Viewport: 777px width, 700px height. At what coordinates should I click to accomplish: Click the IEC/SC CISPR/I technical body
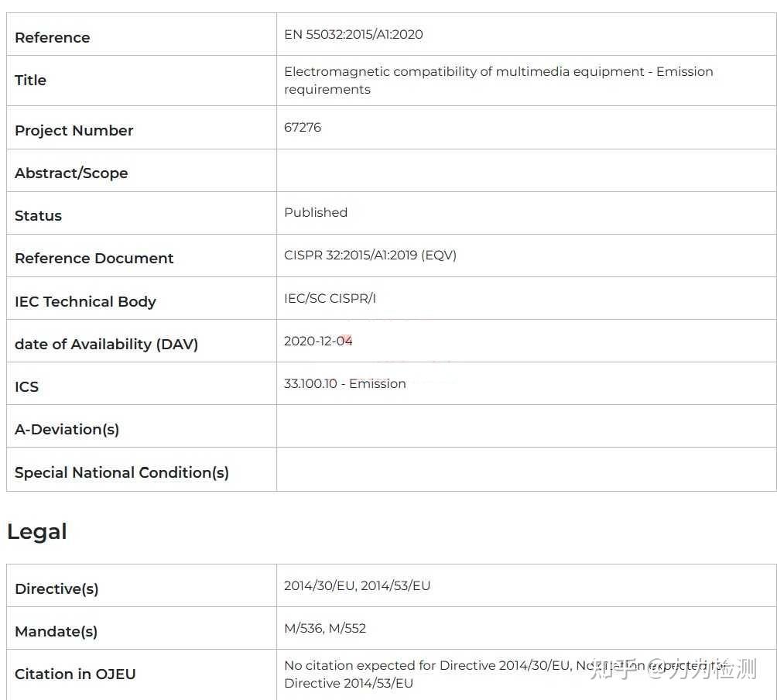coord(330,298)
